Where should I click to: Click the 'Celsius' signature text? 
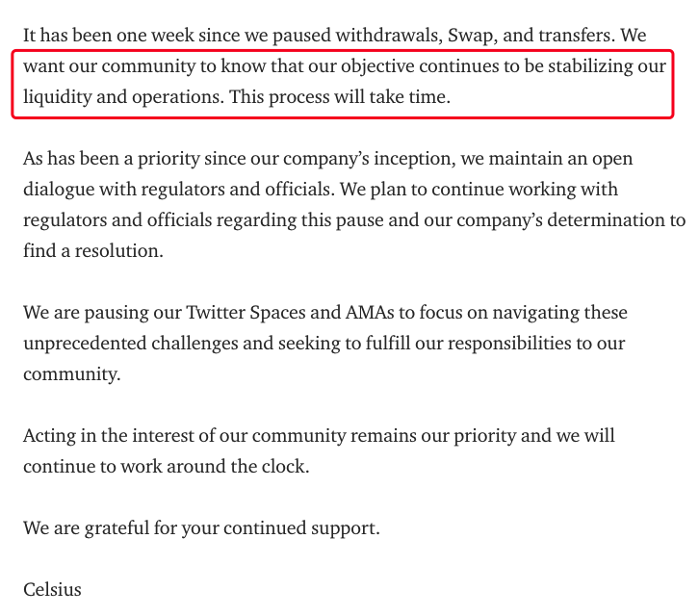tap(52, 589)
